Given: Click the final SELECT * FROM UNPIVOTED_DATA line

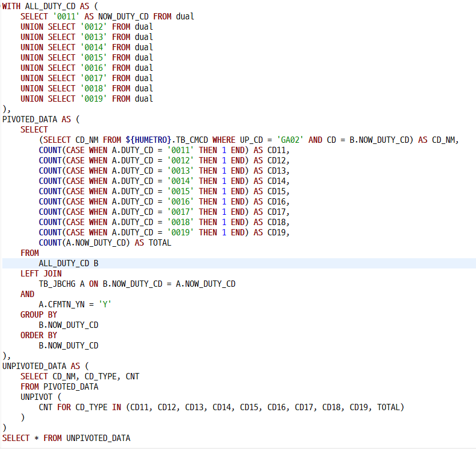Looking at the screenshot, I should click(66, 438).
